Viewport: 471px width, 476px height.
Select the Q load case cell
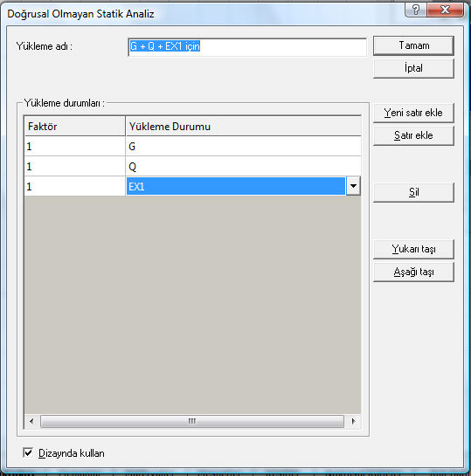(x=243, y=166)
